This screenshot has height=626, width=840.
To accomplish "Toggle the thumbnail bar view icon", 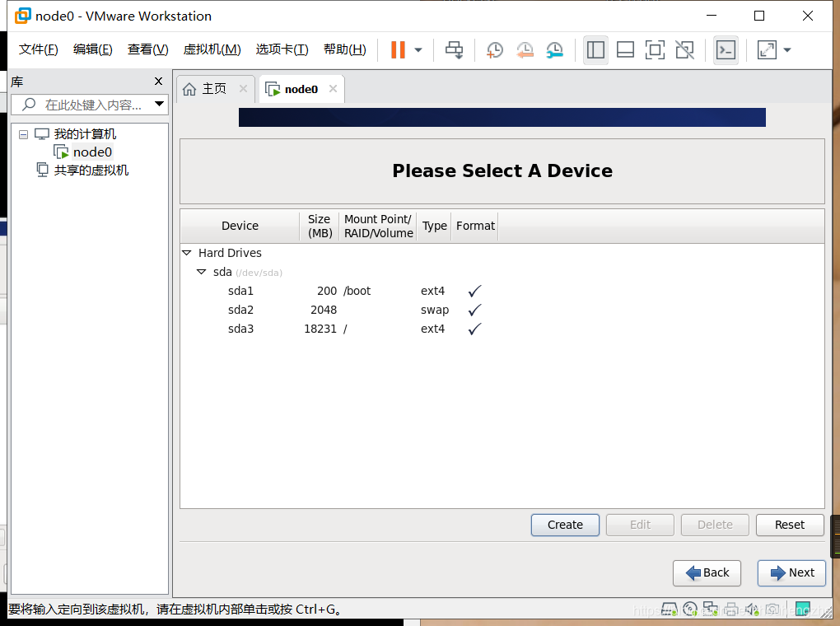I will [x=625, y=50].
